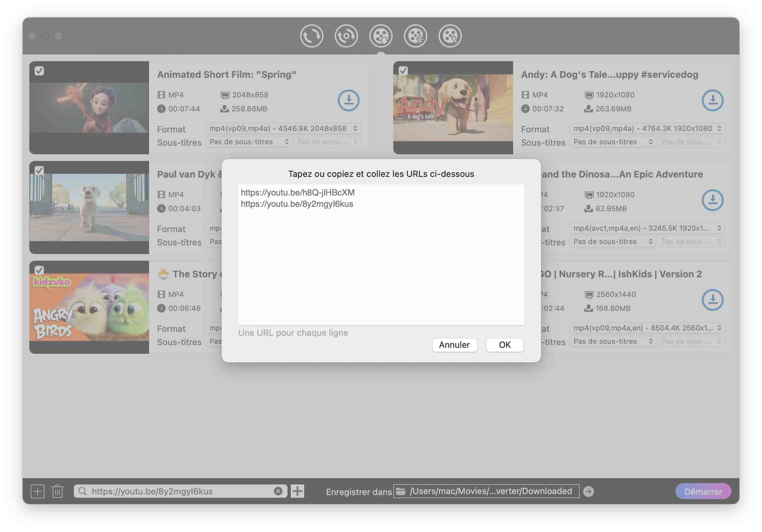Select the puppy on bridge thumbnail

89,207
